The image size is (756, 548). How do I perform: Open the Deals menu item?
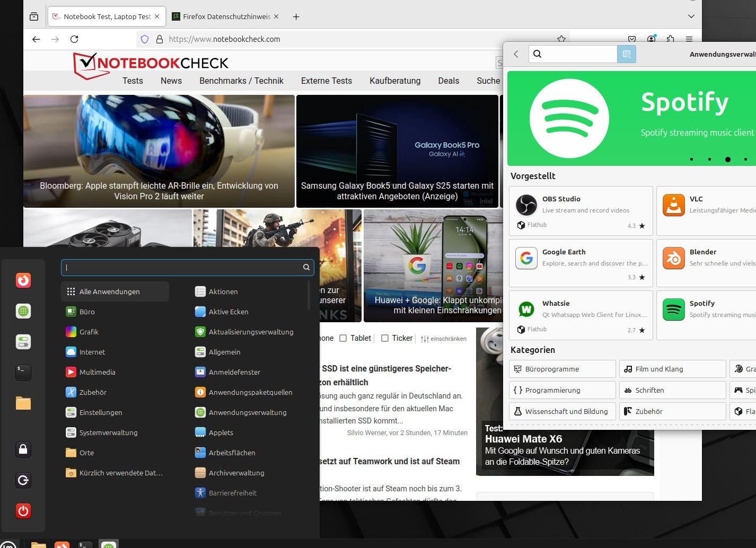tap(449, 81)
